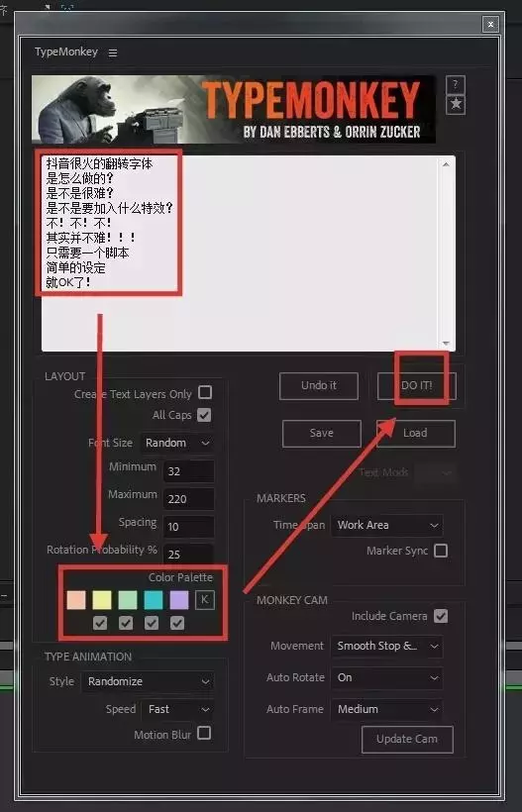Pick the cyan color swatch

click(x=154, y=600)
